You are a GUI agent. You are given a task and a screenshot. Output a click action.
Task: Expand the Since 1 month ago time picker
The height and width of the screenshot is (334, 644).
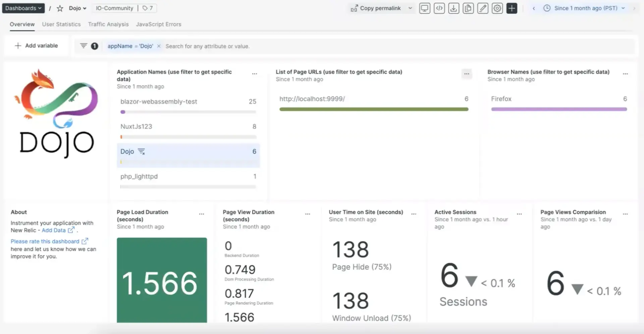coord(585,8)
